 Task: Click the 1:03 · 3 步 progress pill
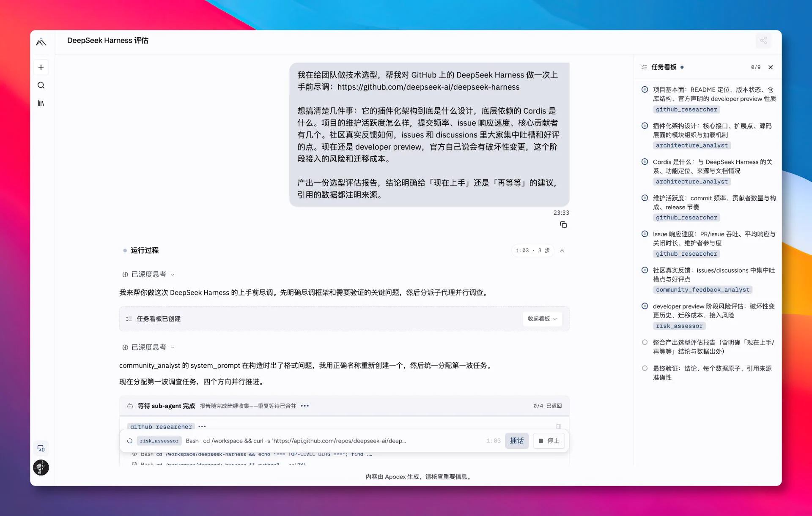click(532, 251)
